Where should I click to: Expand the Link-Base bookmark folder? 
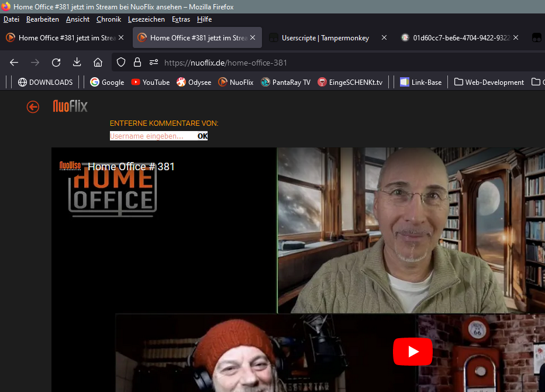(x=420, y=82)
